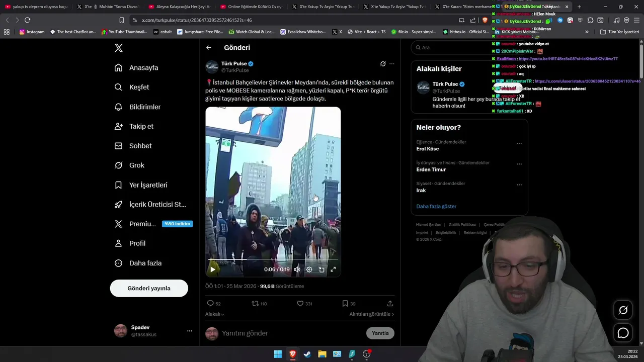The width and height of the screenshot is (644, 362).
Task: Click Daha fazla göster link
Action: [436, 207]
